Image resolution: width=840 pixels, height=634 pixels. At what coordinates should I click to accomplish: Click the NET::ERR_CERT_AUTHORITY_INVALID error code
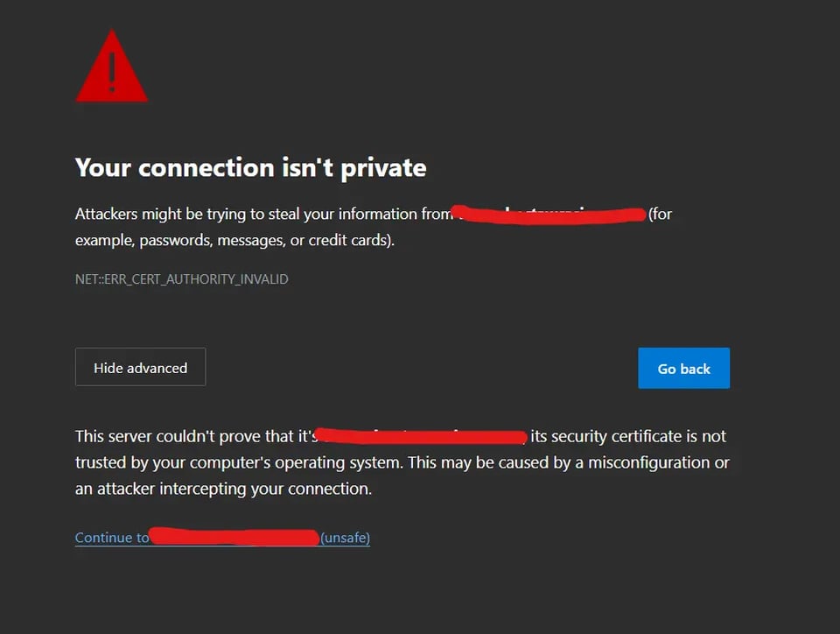coord(182,279)
